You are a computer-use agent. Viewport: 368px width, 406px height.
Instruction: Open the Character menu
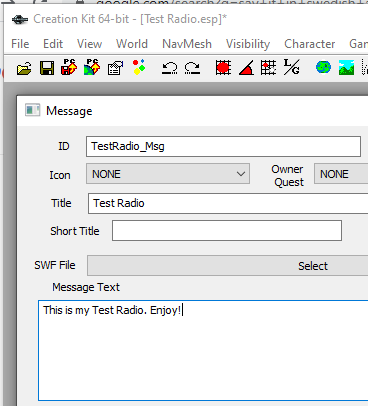[309, 44]
